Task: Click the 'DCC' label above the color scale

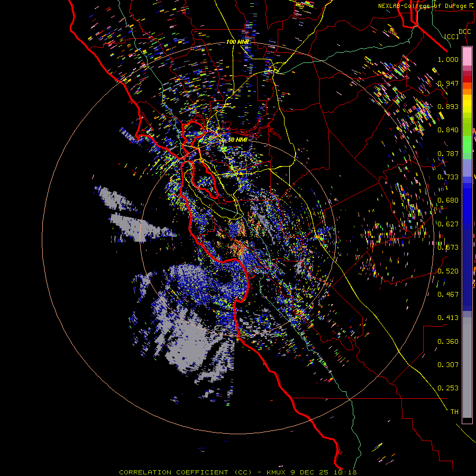Action: tap(464, 31)
